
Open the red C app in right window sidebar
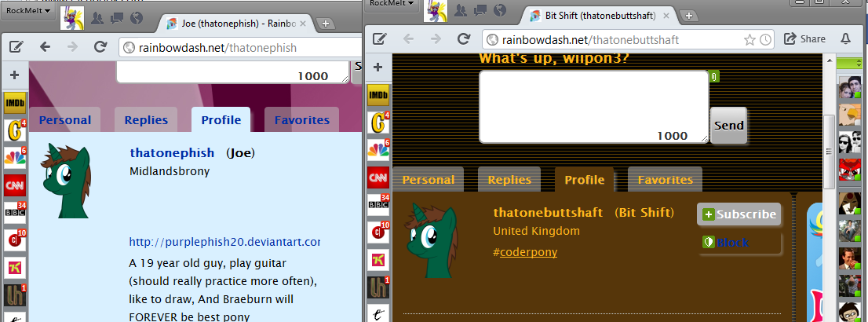point(378,232)
